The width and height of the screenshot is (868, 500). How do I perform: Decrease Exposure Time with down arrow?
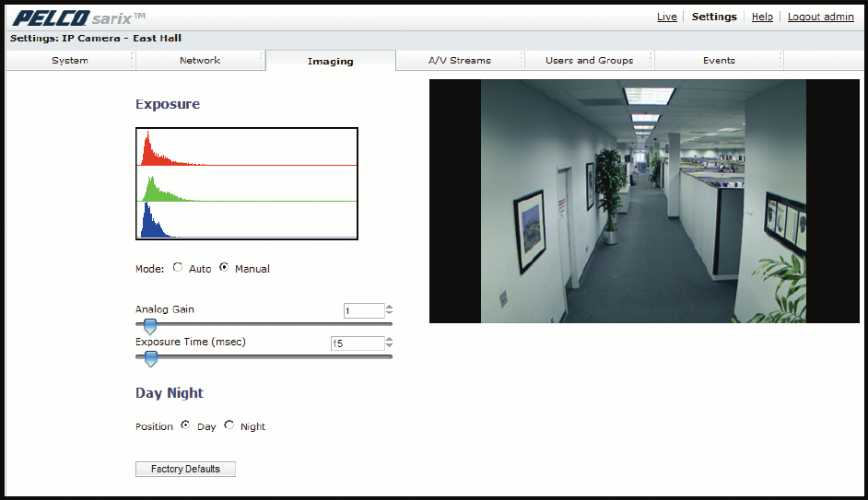point(389,346)
